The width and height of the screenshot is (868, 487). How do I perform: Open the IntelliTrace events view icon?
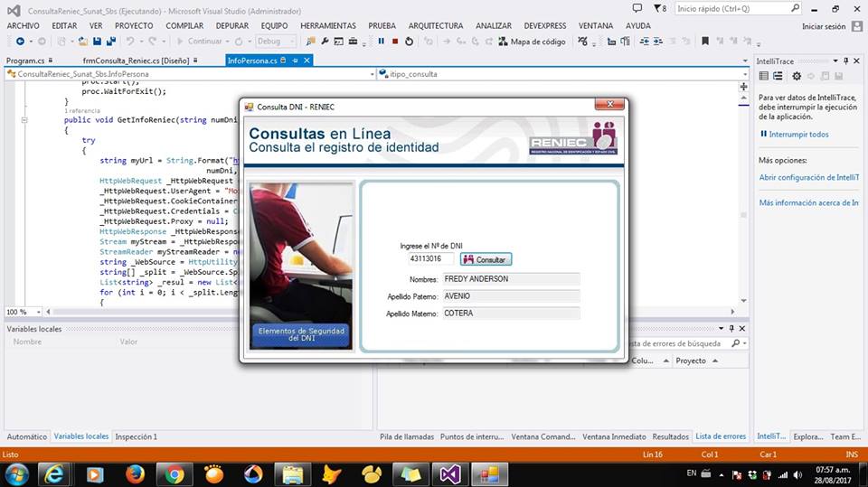point(764,76)
